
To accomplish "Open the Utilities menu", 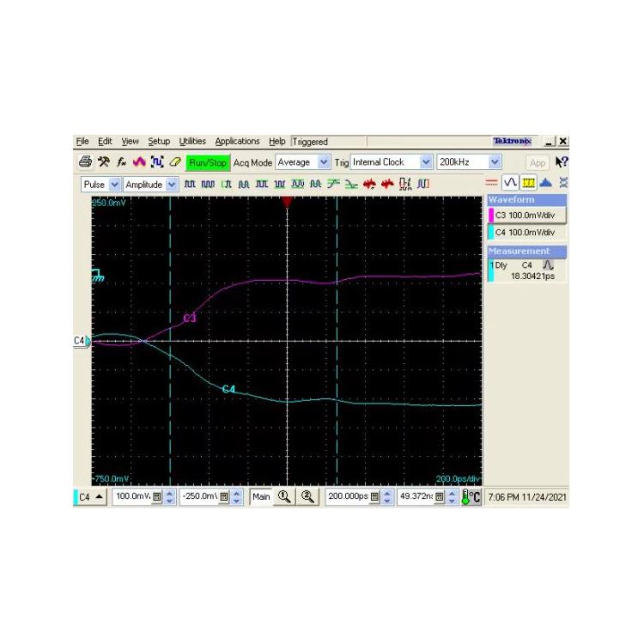I will point(192,142).
